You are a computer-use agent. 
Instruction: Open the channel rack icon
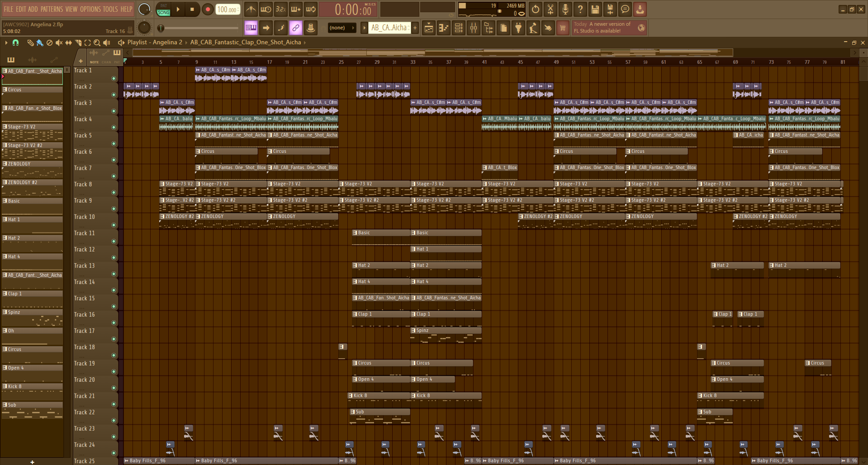pos(459,28)
